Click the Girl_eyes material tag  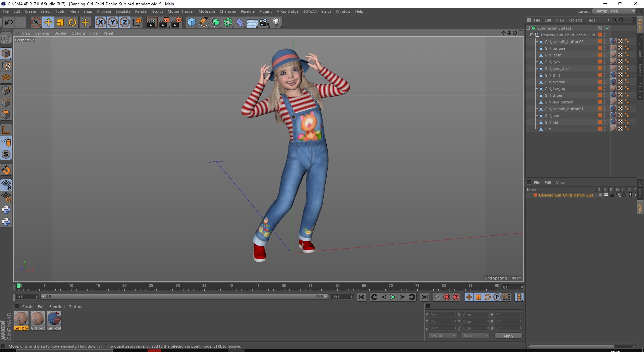[x=613, y=61]
